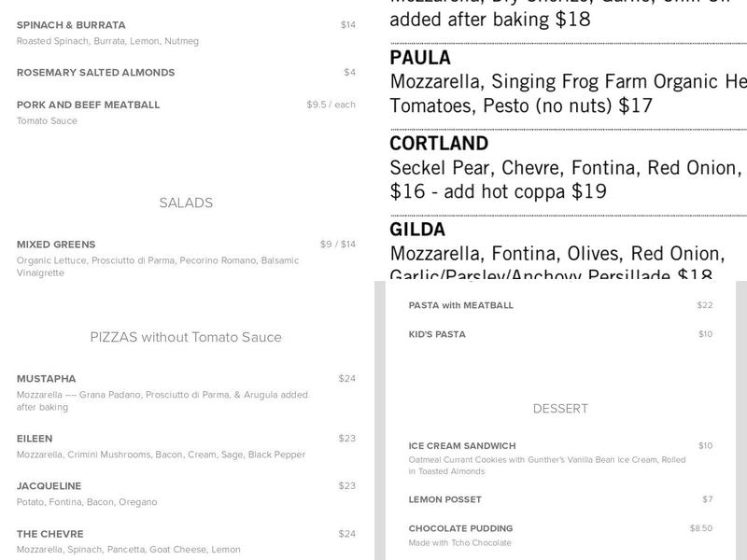
Task: Select the ICE CREAM SANDWICH title
Action: pos(462,446)
